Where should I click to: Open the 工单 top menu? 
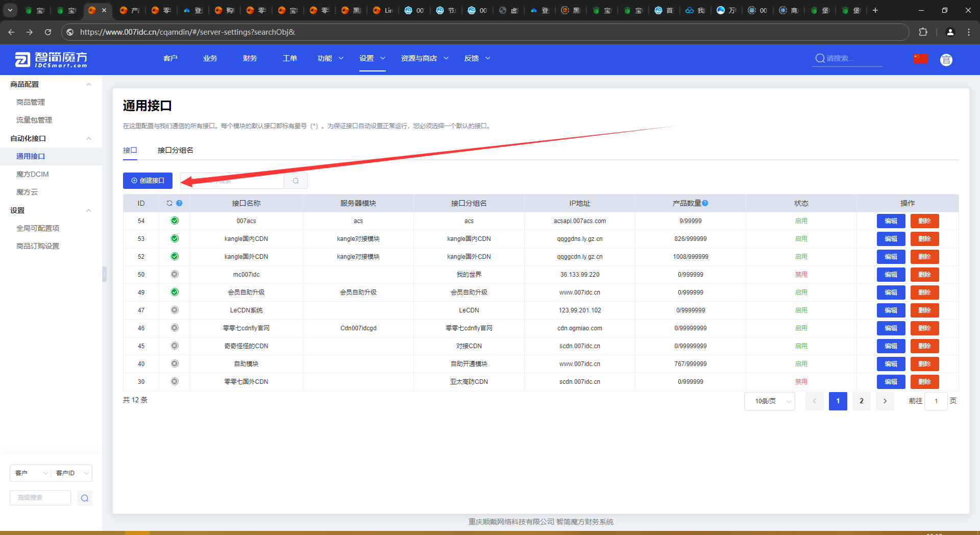(290, 58)
